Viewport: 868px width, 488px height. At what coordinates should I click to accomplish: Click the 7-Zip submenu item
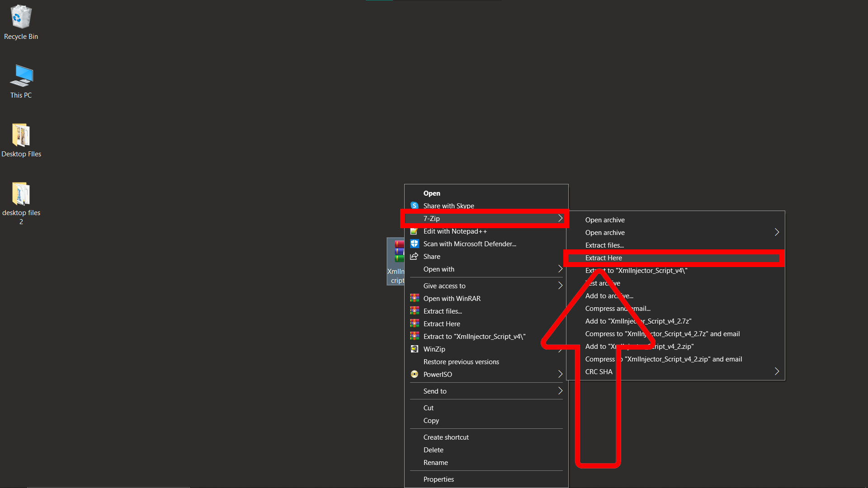(x=487, y=218)
